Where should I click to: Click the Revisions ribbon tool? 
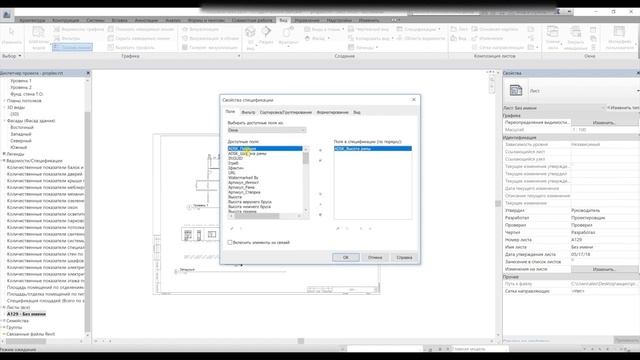487,38
